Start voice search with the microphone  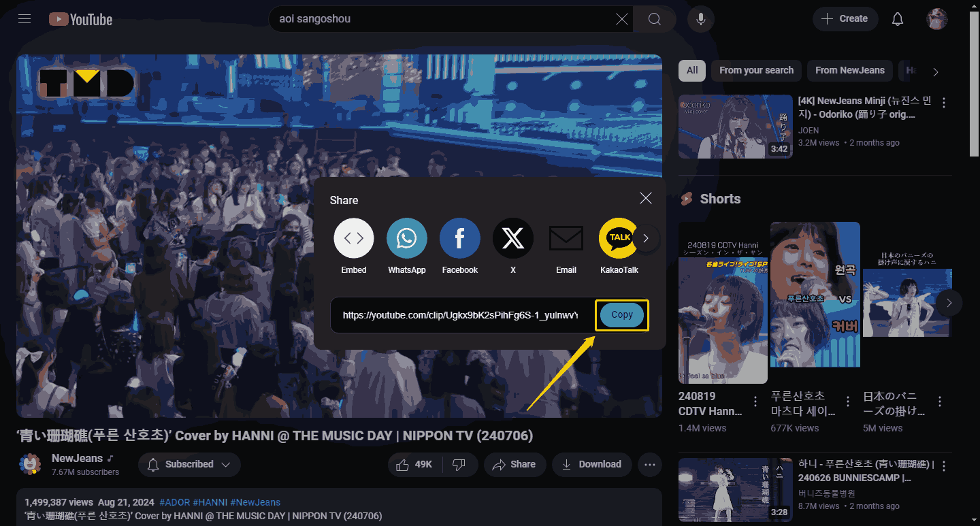pos(700,19)
